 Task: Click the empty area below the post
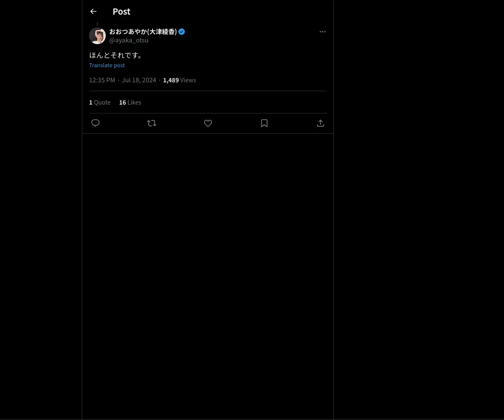point(208,273)
